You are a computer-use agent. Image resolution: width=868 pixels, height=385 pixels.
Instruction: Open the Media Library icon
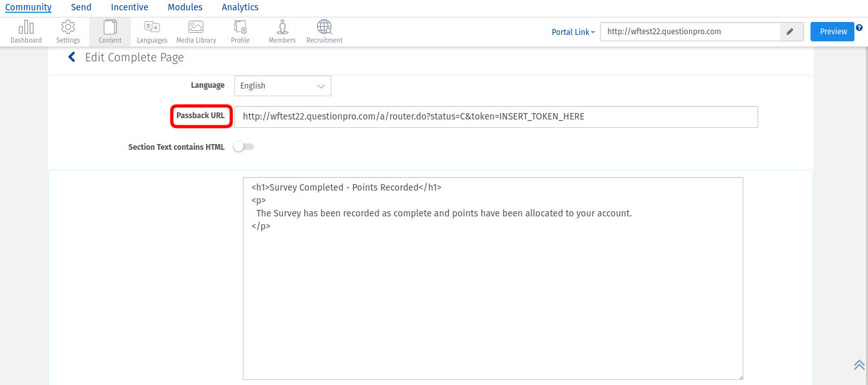click(196, 28)
